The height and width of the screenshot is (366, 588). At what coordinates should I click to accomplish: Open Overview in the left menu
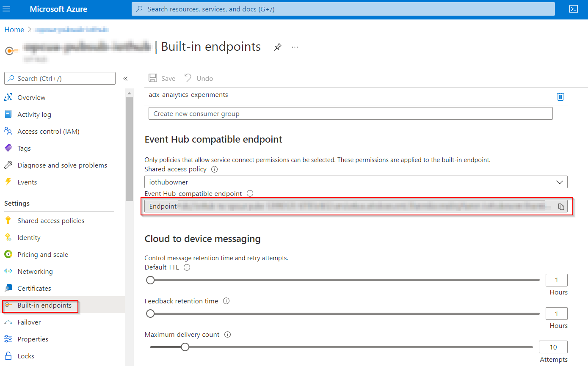(31, 97)
